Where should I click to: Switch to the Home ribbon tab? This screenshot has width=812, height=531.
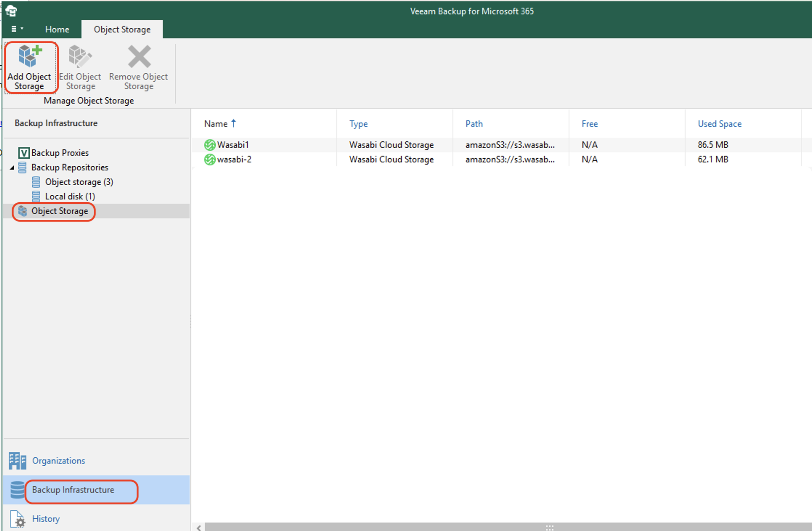(57, 29)
